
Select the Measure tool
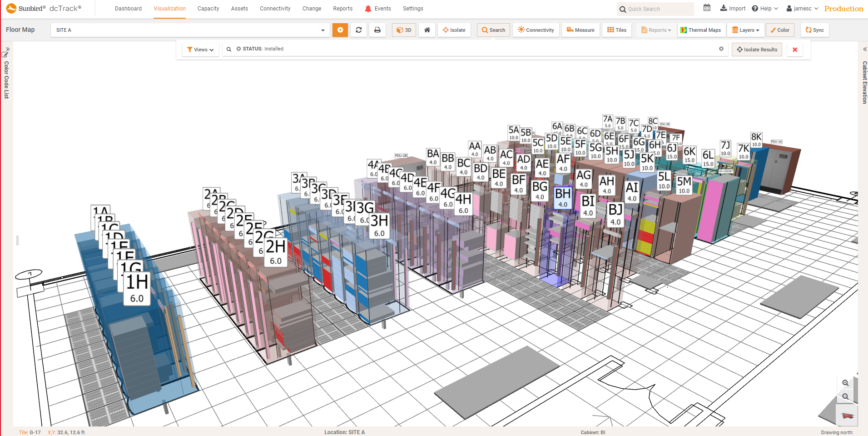(x=580, y=30)
